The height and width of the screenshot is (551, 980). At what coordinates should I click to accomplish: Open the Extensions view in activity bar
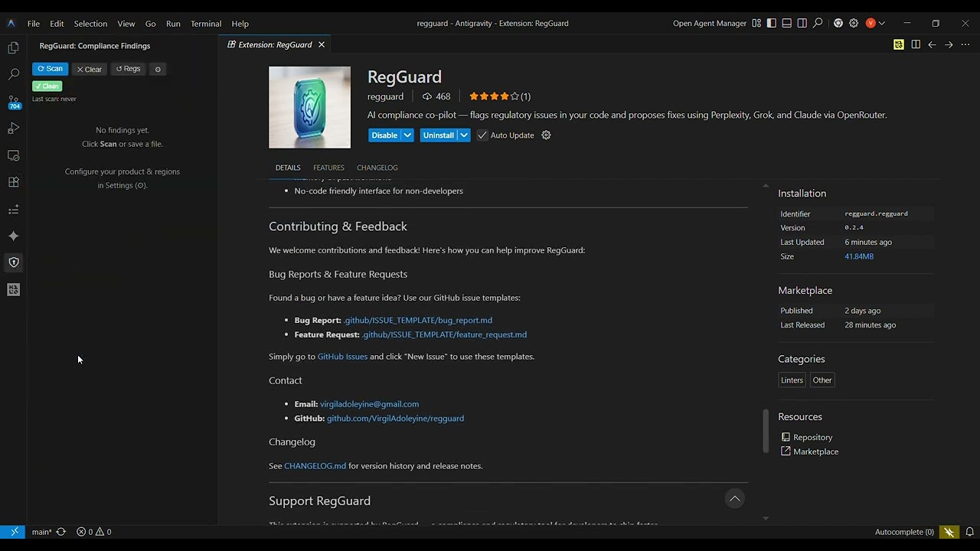[x=13, y=182]
